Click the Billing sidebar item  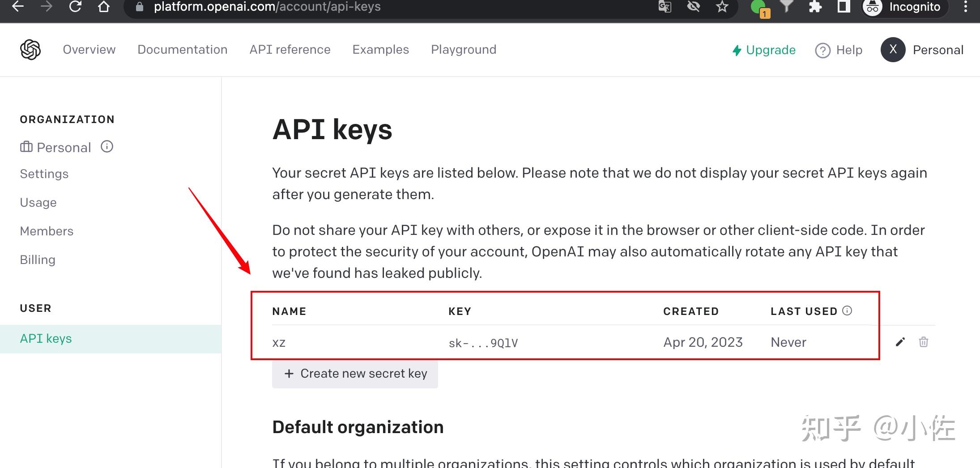[37, 259]
